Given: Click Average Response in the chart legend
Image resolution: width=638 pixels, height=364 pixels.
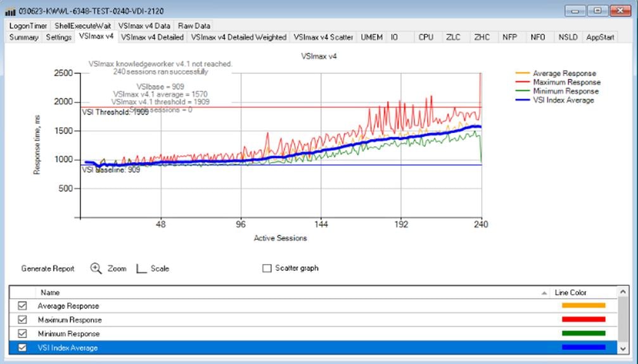Looking at the screenshot, I should point(565,73).
